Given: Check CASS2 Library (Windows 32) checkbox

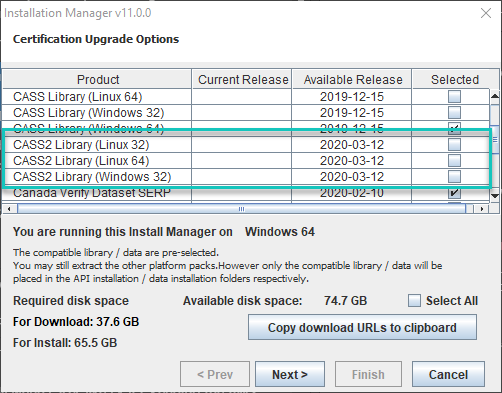Looking at the screenshot, I should 454,177.
